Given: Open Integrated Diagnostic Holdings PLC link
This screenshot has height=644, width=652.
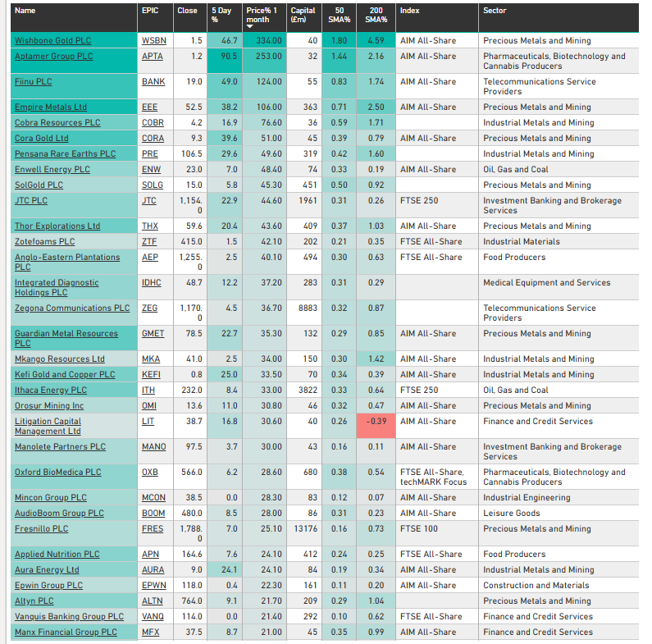Looking at the screenshot, I should tap(57, 287).
